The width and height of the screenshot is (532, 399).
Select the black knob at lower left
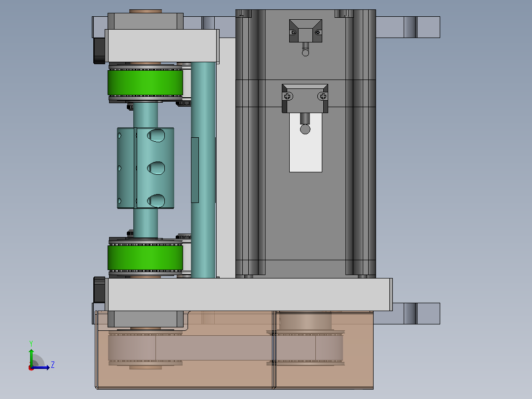coord(99,290)
